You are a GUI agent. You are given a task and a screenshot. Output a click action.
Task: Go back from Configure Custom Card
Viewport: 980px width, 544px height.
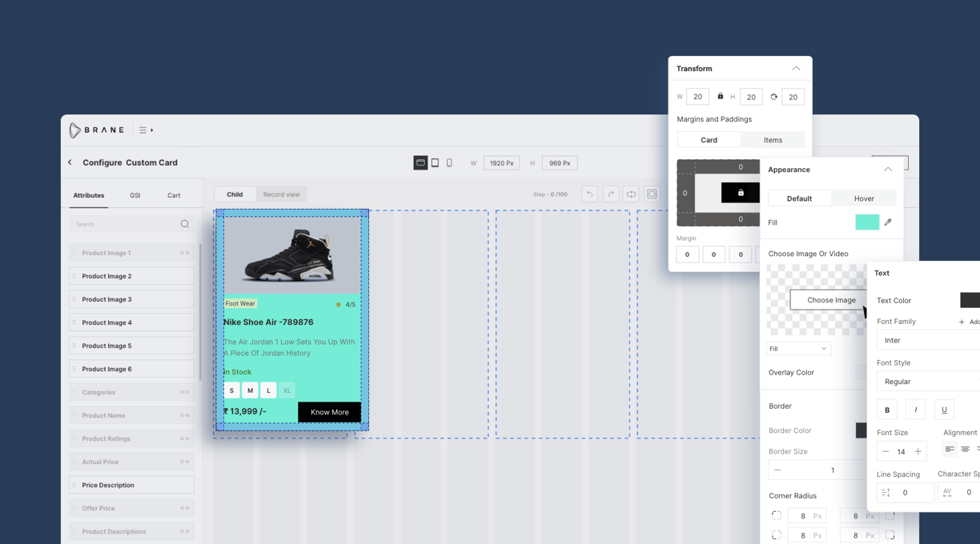70,162
